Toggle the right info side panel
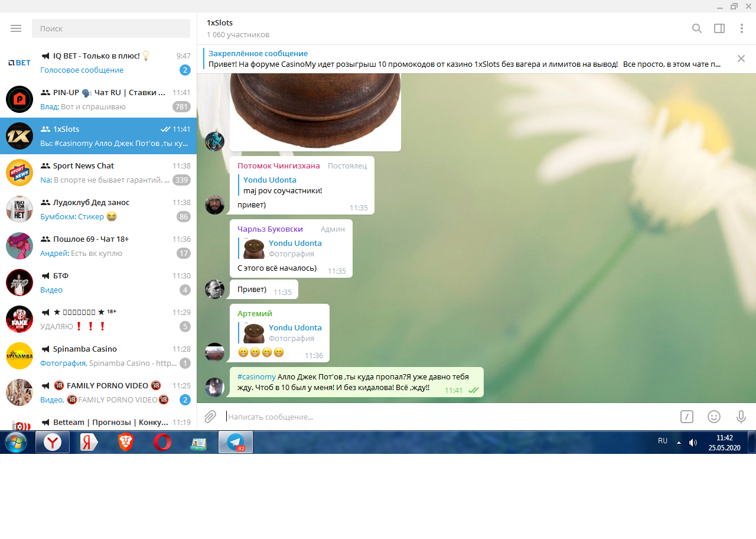The height and width of the screenshot is (539, 756). pyautogui.click(x=719, y=28)
